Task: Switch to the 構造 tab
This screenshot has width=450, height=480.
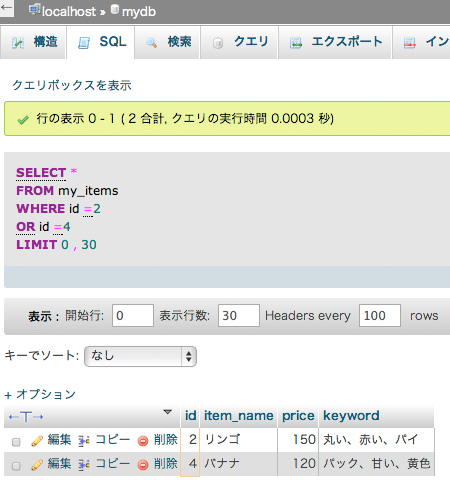Action: coord(33,42)
